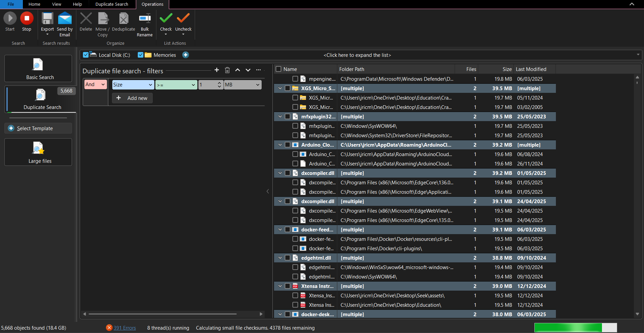This screenshot has height=333, width=644.
Task: Open the Home ribbon tab
Action: click(34, 4)
